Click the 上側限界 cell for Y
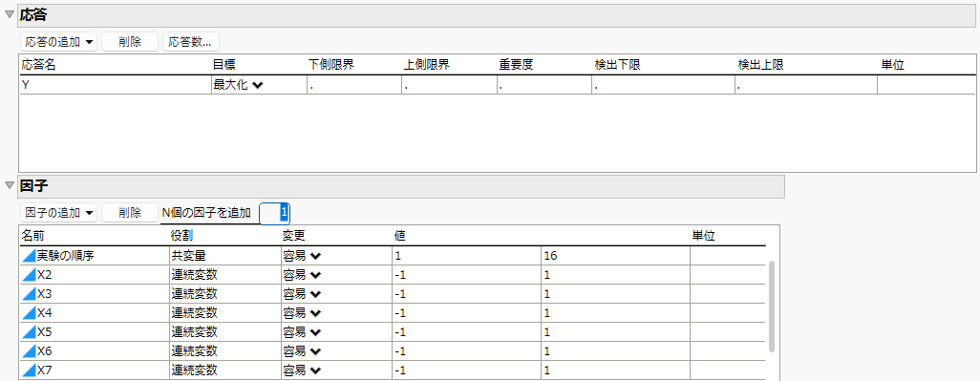Screen dimensions: 980x381 (x=449, y=86)
